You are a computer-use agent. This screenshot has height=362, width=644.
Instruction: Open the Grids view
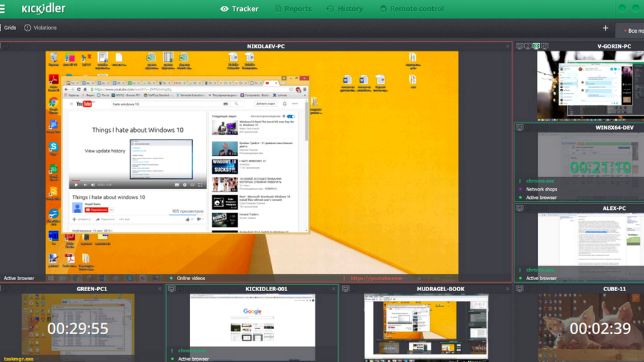tap(9, 28)
